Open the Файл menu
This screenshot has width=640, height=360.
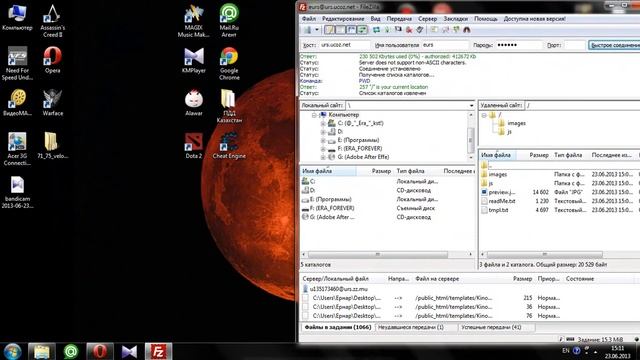pyautogui.click(x=309, y=19)
